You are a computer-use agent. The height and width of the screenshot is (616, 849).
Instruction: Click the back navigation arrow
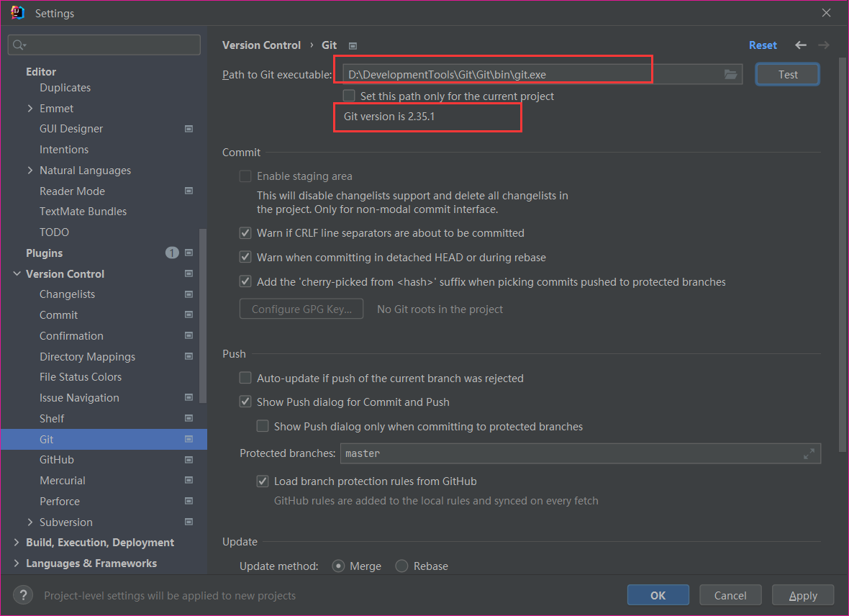(x=801, y=45)
